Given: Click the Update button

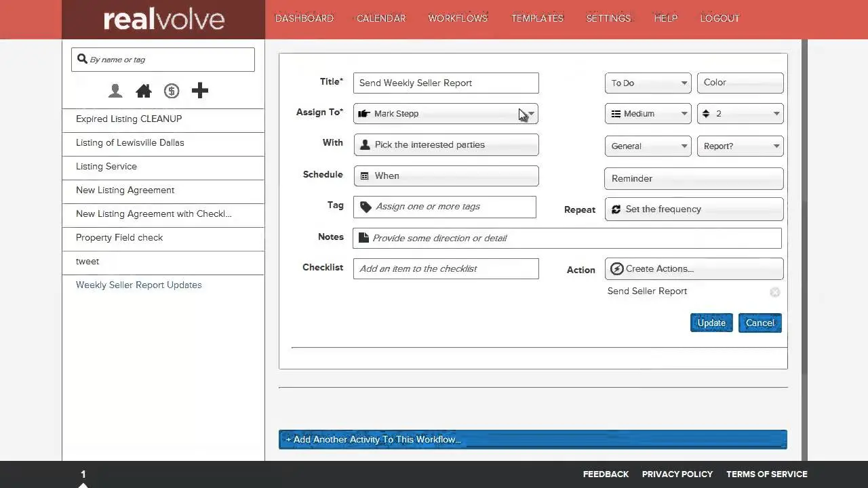Looking at the screenshot, I should tap(711, 323).
